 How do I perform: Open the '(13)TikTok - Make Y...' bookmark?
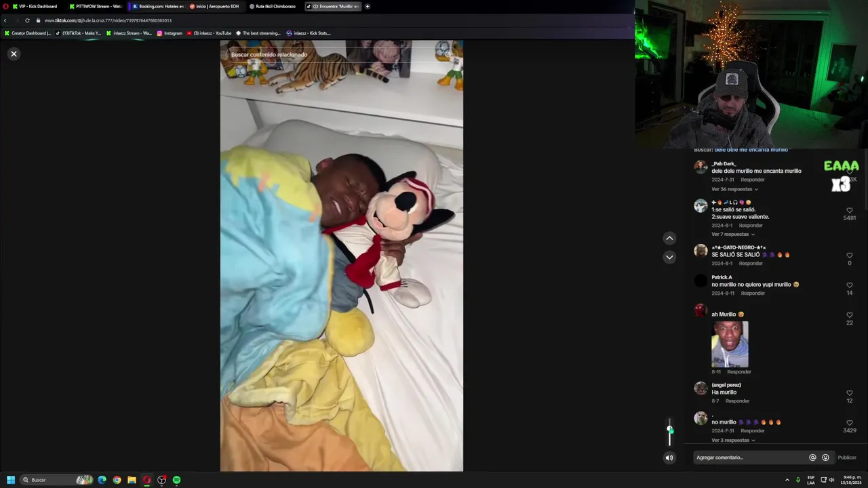[x=78, y=33]
